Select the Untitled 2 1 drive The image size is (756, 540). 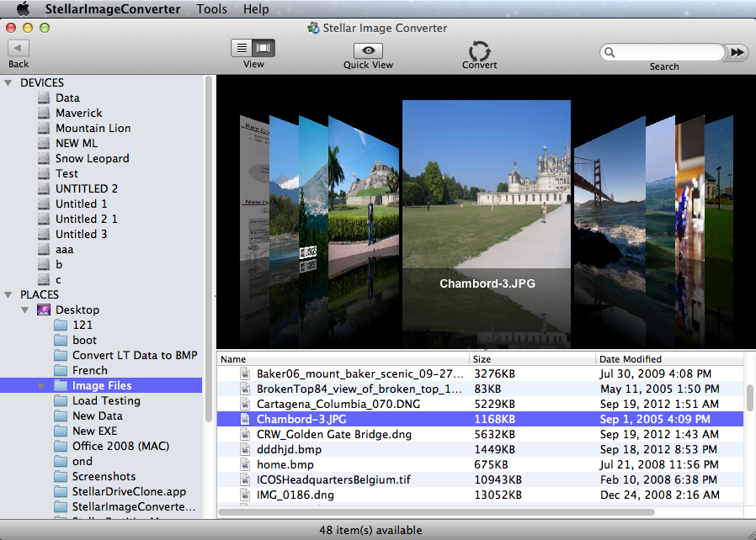(87, 220)
